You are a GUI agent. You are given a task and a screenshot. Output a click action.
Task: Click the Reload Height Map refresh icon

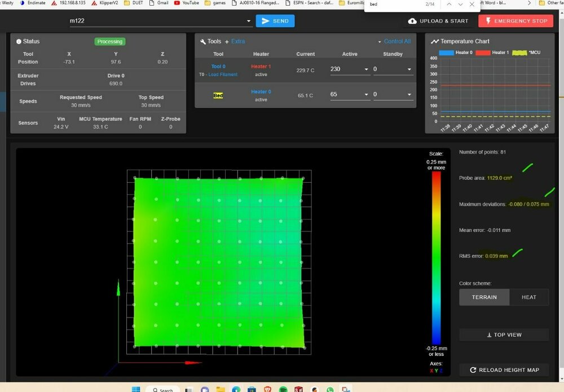coord(473,369)
